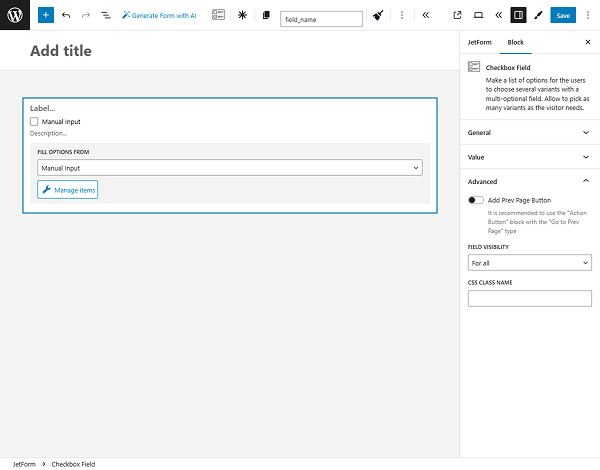Open the editor options kebab menu

588,15
